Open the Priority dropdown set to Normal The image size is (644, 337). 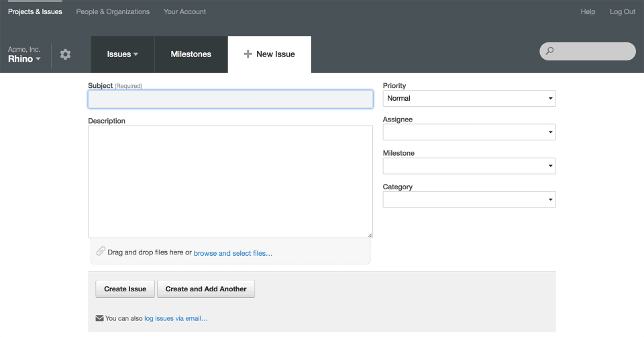(x=469, y=99)
